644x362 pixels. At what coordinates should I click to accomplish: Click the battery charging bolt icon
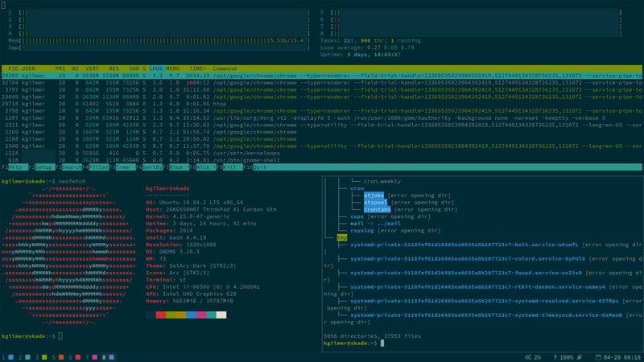click(555, 357)
